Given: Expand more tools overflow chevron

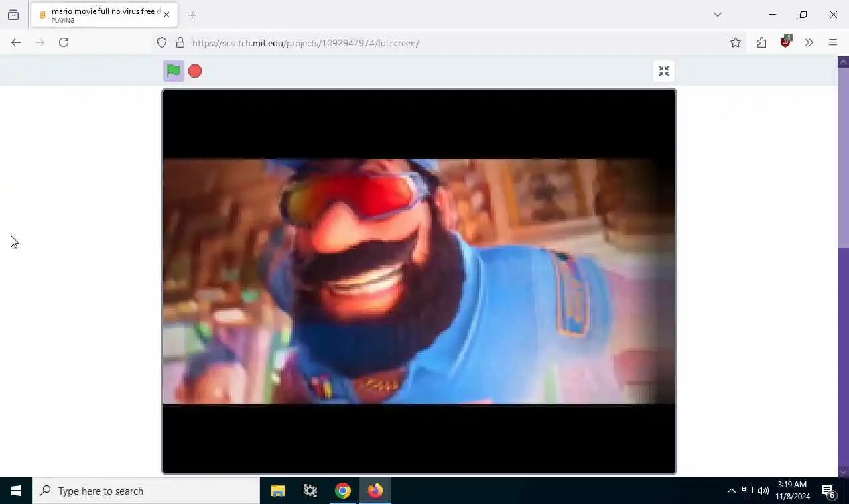Looking at the screenshot, I should coord(809,42).
